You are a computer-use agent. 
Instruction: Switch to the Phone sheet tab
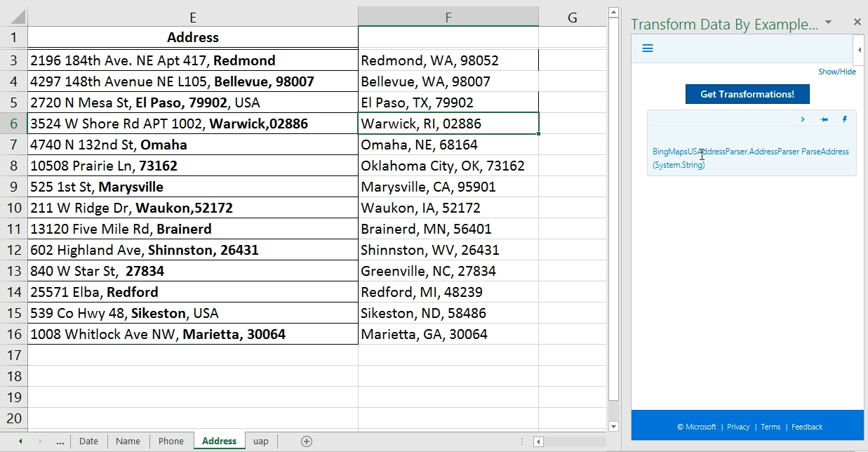171,441
